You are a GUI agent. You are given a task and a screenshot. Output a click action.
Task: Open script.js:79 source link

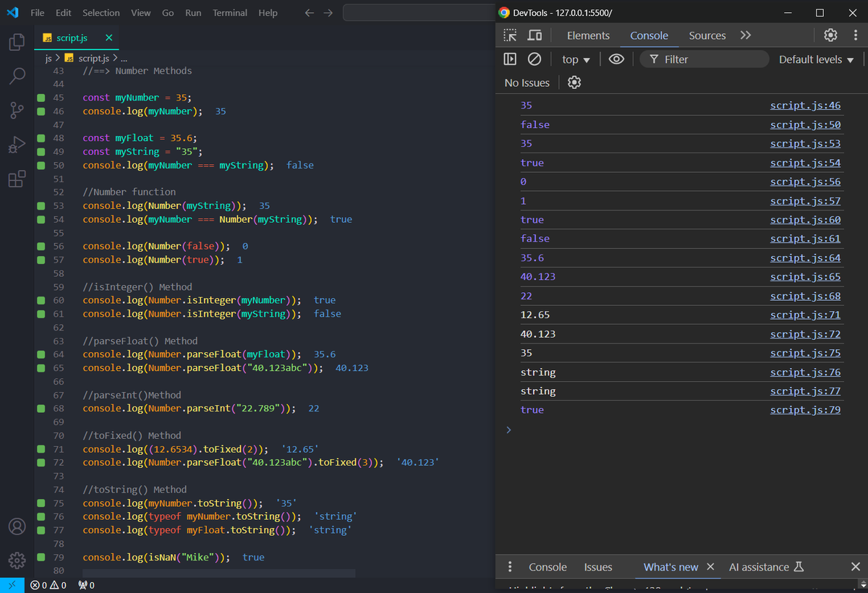coord(805,410)
